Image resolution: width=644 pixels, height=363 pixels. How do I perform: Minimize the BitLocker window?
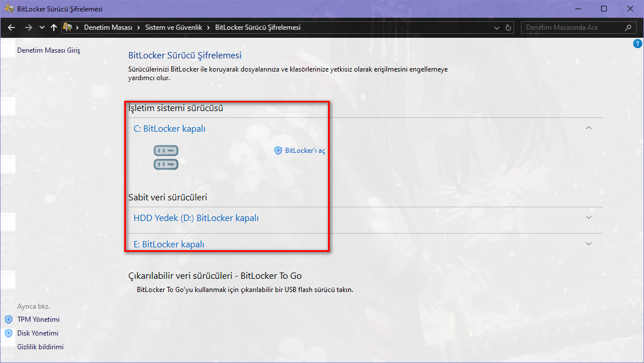(x=578, y=9)
